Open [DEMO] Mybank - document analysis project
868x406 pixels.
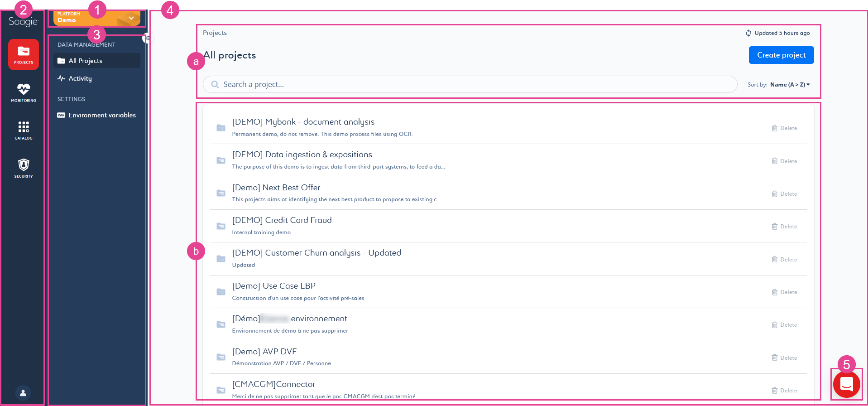click(303, 122)
